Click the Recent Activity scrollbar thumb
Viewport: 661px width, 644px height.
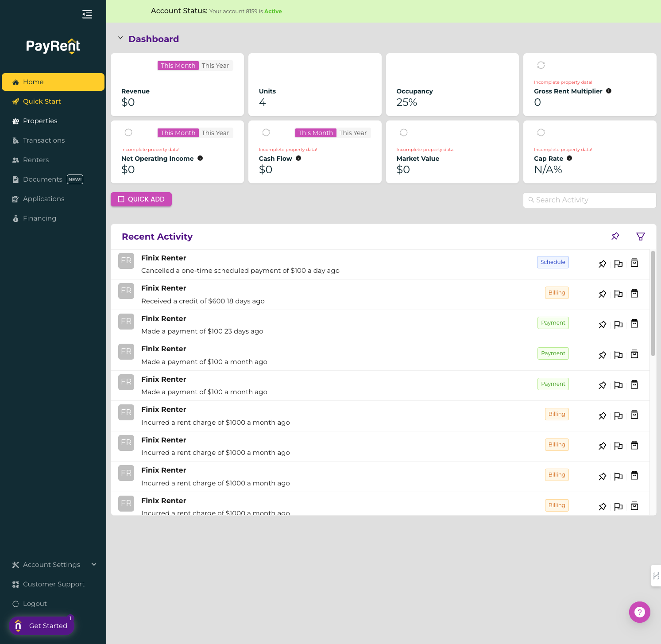pos(653,303)
